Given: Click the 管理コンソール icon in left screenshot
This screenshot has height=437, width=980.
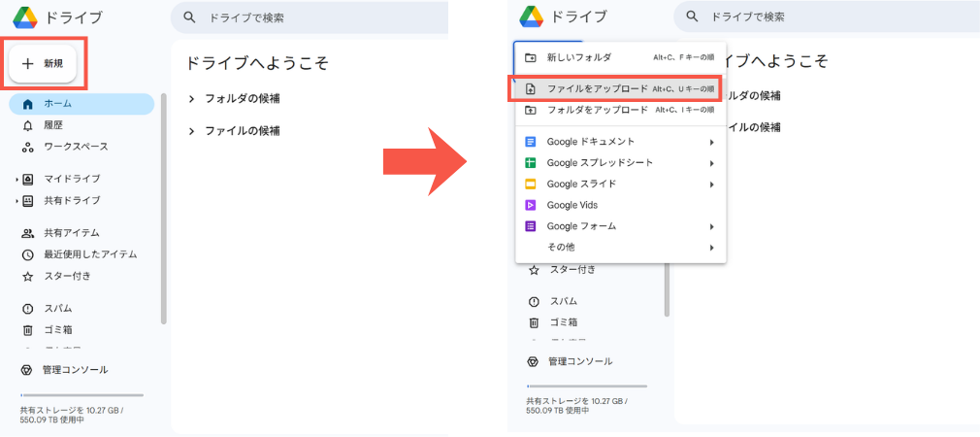Looking at the screenshot, I should [27, 370].
